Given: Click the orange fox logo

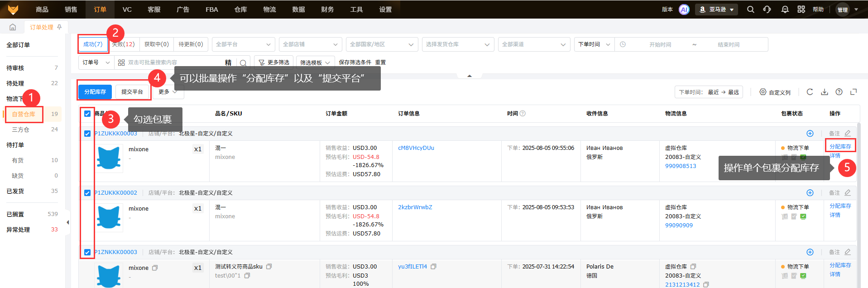Looking at the screenshot, I should pyautogui.click(x=13, y=10).
